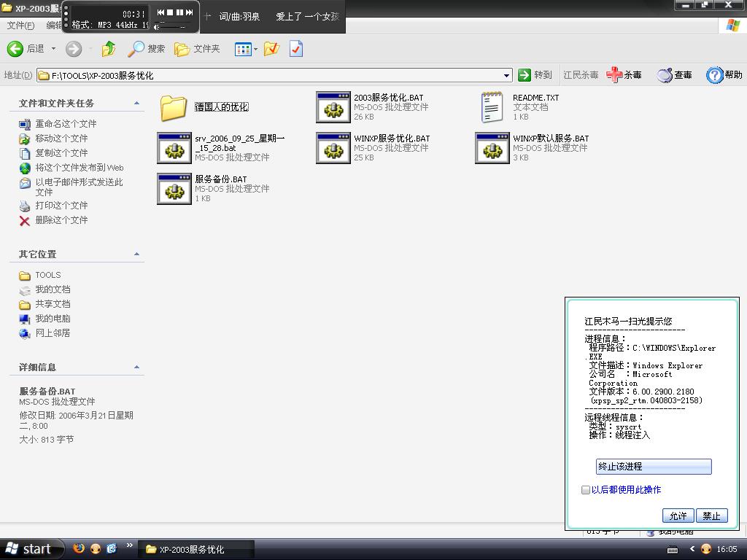Click 删除这个文件 task link
This screenshot has height=560, width=747.
pyautogui.click(x=61, y=220)
